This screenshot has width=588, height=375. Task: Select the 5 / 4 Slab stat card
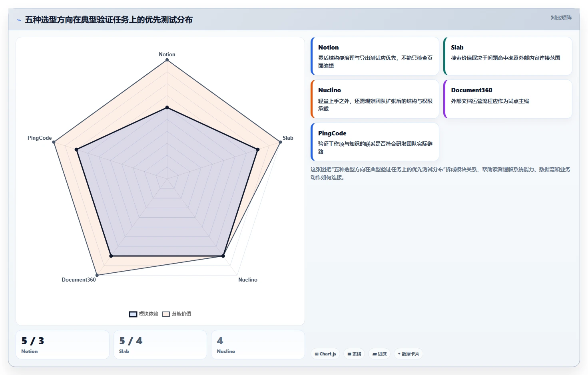pos(160,345)
